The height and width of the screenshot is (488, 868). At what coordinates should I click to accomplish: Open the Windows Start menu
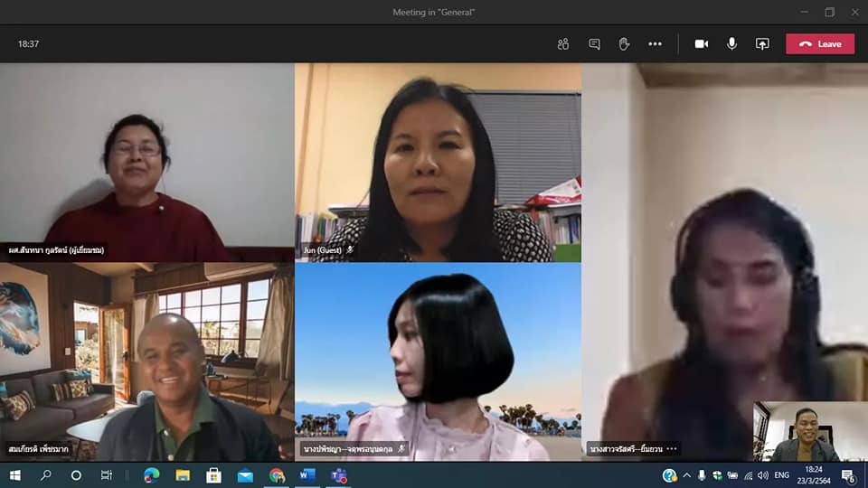[14, 475]
